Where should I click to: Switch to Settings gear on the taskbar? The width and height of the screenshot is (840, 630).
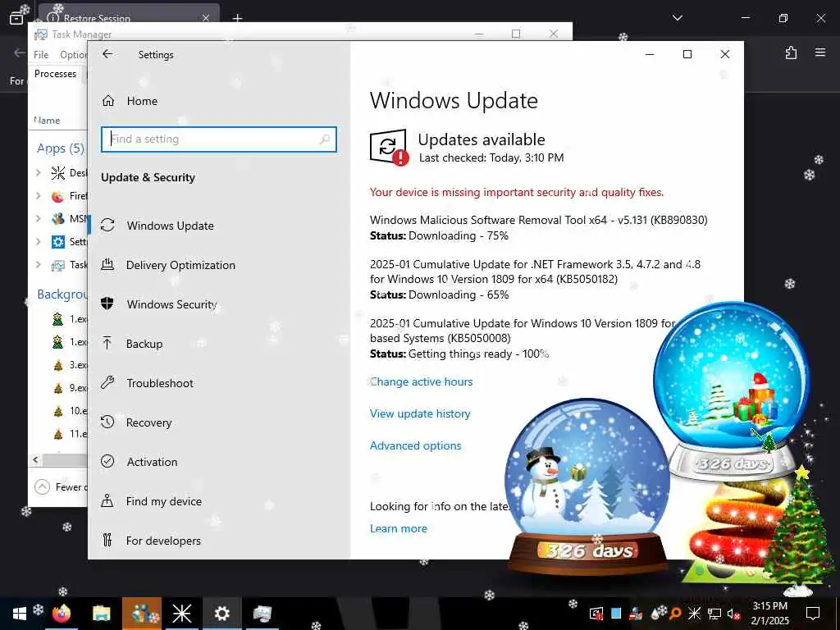(x=221, y=614)
